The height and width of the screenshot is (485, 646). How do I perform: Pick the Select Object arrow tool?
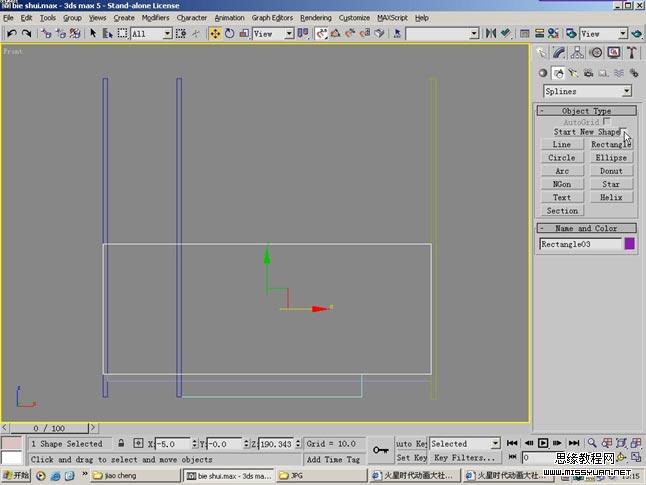pyautogui.click(x=93, y=33)
